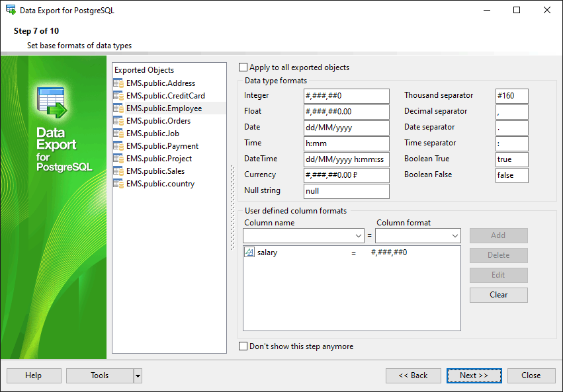This screenshot has width=563, height=392.
Task: Enable Apply to all exported objects
Action: pos(243,67)
